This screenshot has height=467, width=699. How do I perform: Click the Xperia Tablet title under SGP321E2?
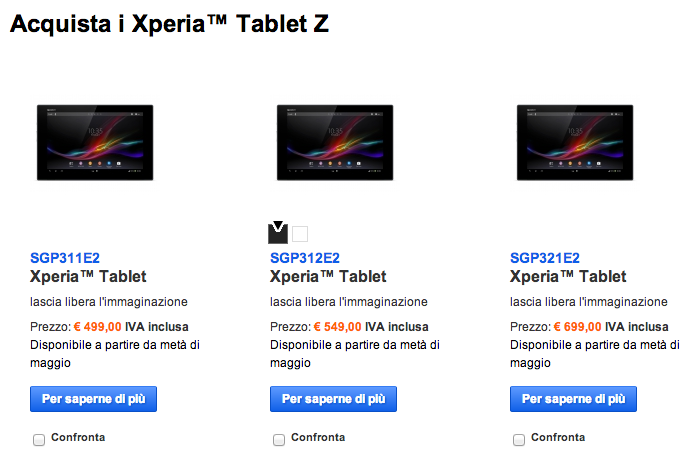click(x=568, y=277)
